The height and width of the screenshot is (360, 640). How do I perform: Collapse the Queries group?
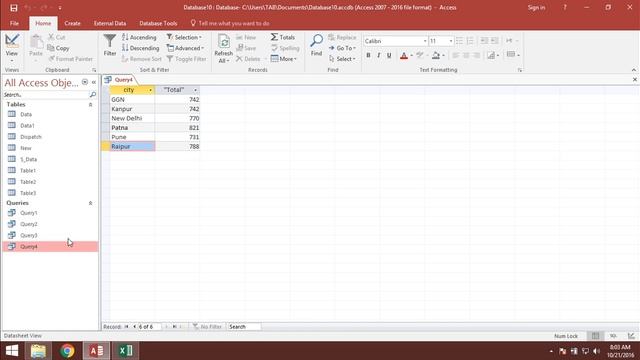(x=91, y=203)
